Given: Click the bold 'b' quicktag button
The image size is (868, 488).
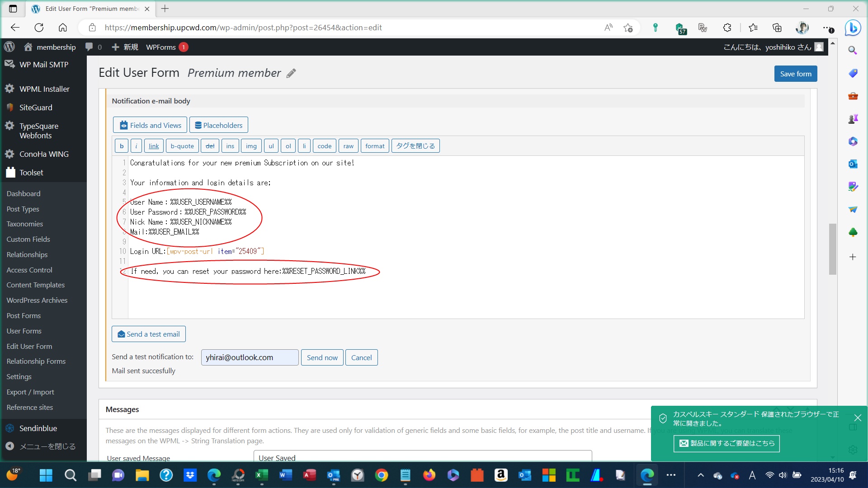Looking at the screenshot, I should click(121, 146).
